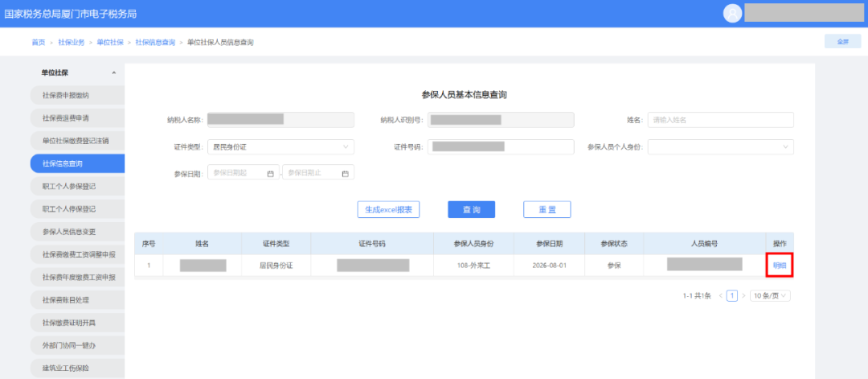Click the 查询 button

coord(471,209)
